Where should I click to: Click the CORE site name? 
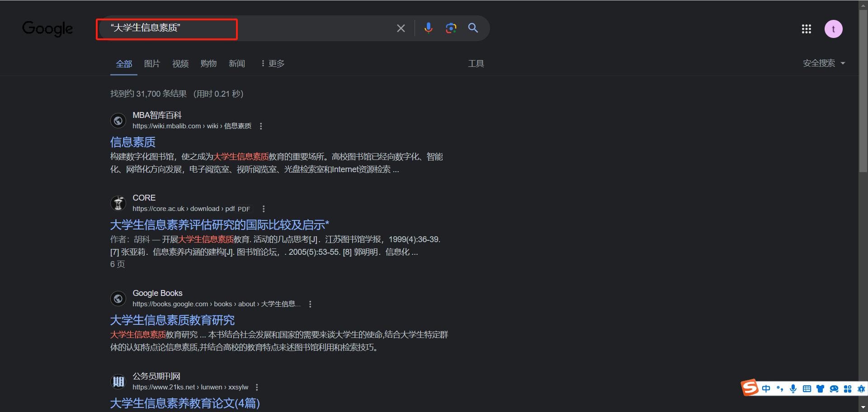[144, 198]
